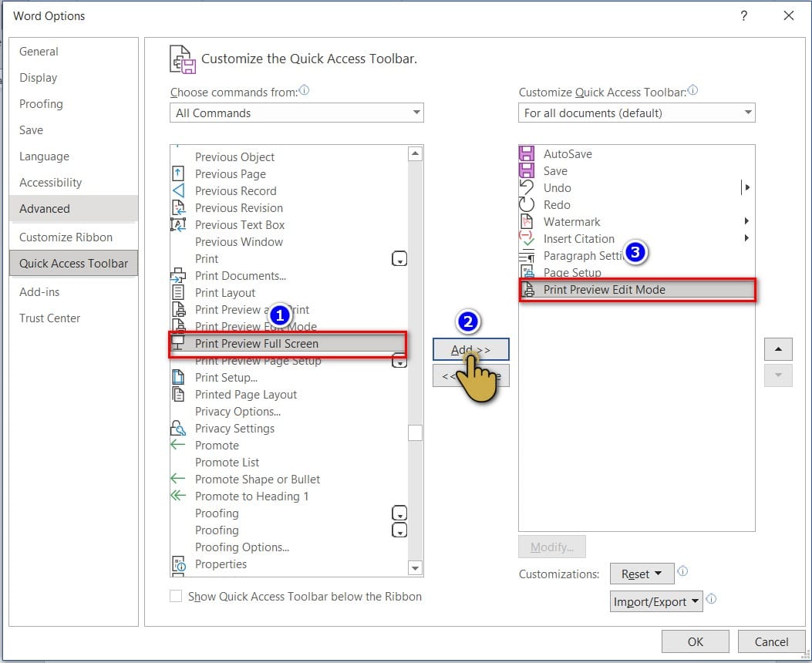Click command list scrollbar down arrow

point(415,567)
